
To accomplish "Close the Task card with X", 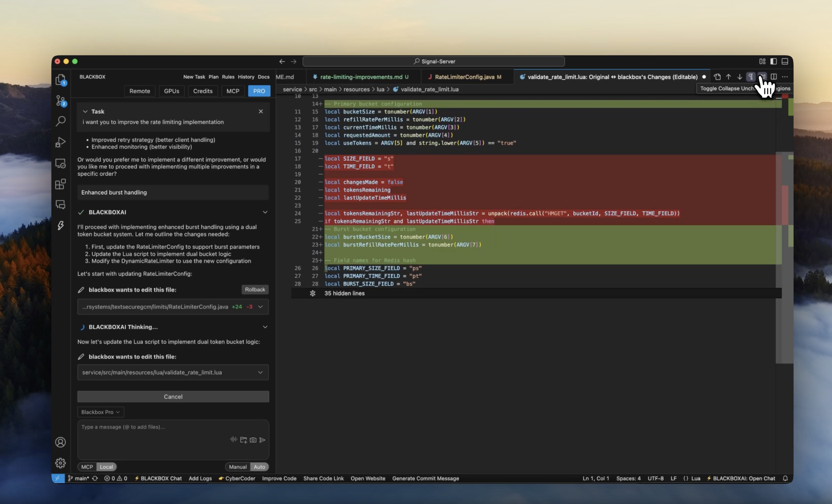I will [x=261, y=111].
